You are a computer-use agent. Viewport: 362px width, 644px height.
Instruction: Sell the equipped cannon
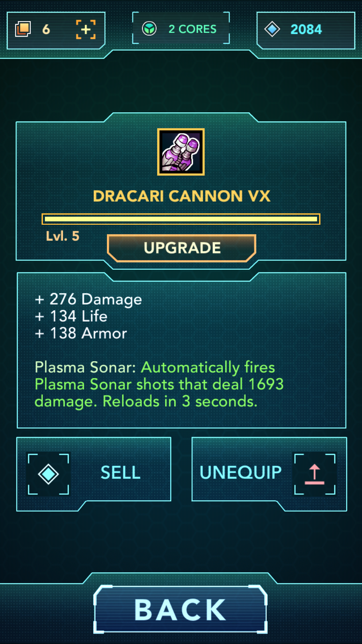point(94,474)
